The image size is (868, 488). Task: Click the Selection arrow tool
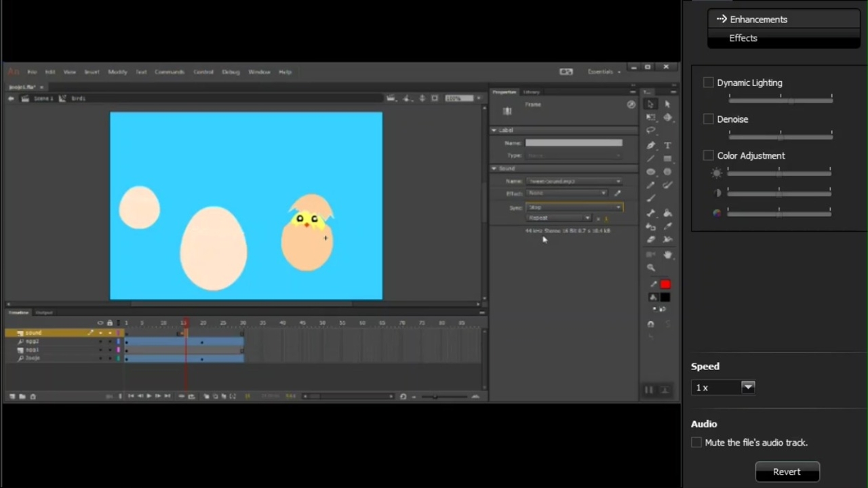(651, 104)
